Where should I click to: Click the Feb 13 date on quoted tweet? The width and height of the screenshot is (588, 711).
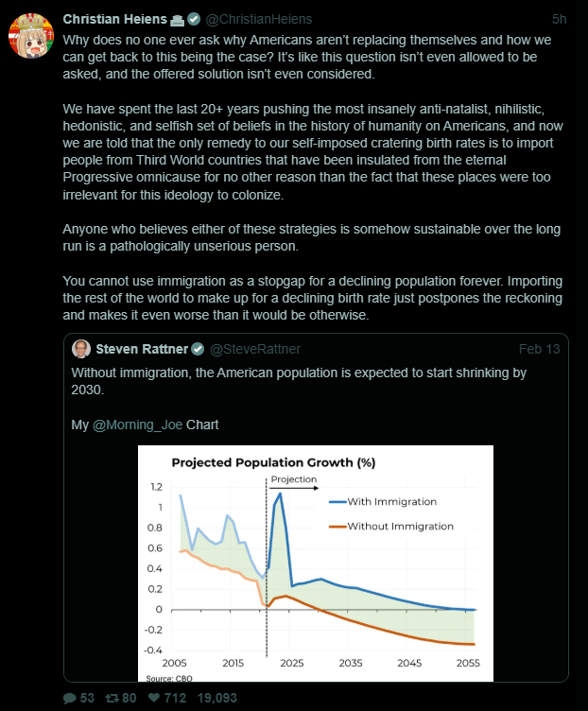(x=540, y=349)
